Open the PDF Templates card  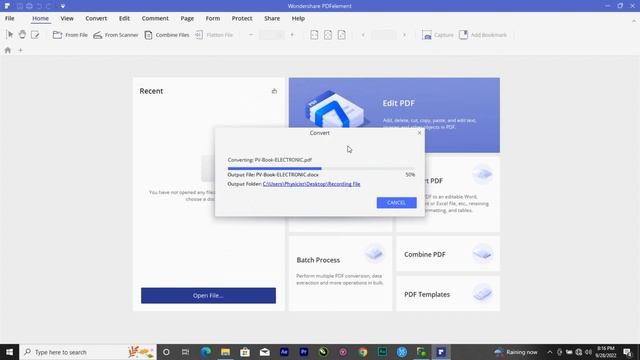coord(448,294)
